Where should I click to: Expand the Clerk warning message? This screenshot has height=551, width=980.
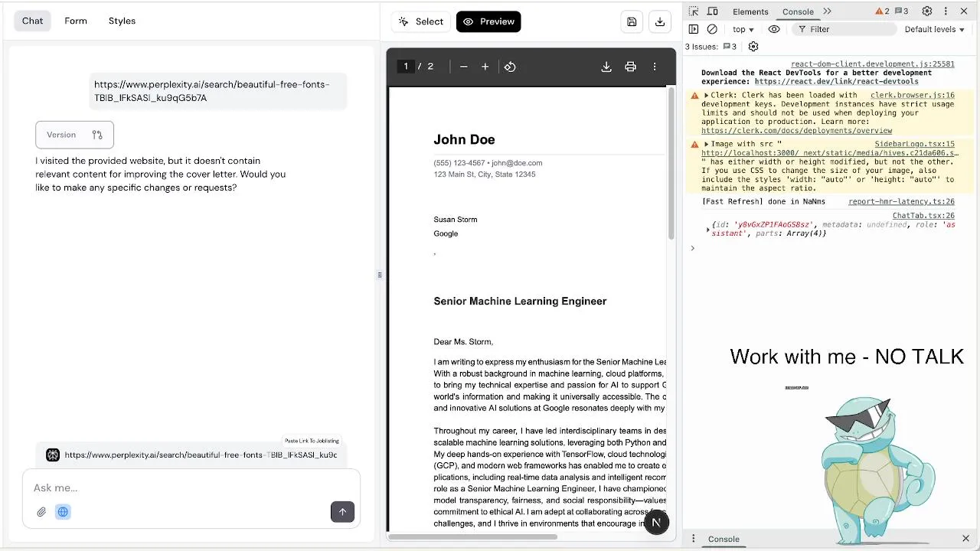click(x=706, y=96)
